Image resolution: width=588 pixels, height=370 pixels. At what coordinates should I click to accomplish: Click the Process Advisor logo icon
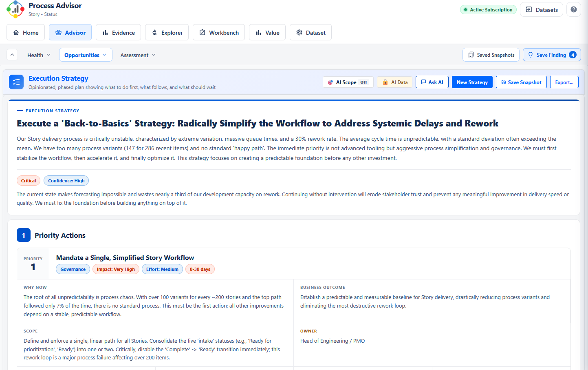click(15, 9)
